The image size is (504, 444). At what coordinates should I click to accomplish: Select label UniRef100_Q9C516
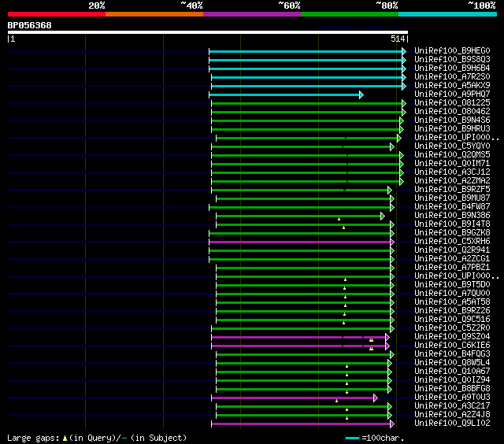tap(452, 320)
